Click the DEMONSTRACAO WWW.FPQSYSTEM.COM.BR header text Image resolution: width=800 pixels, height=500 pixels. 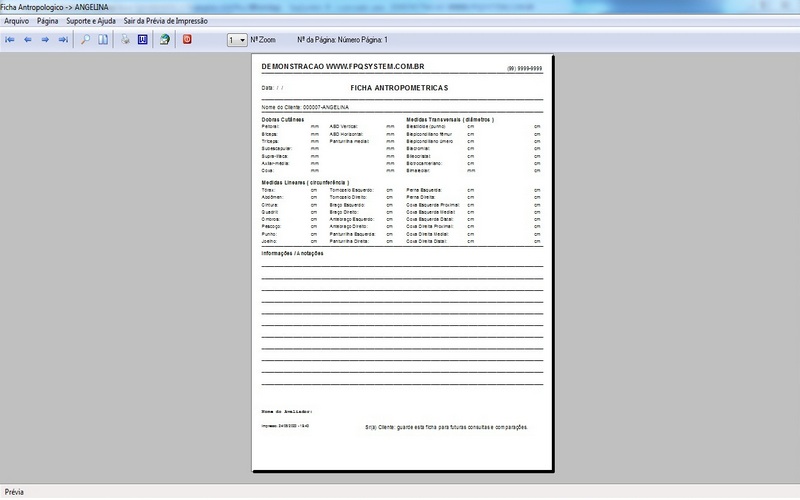343,66
